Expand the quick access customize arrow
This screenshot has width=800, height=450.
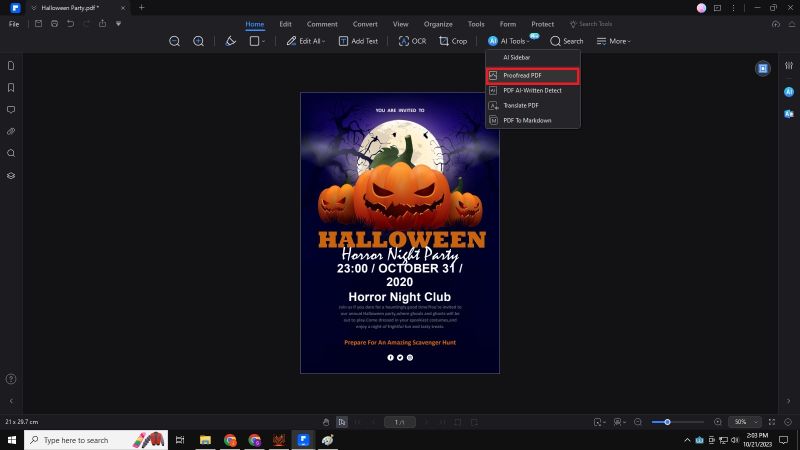118,24
